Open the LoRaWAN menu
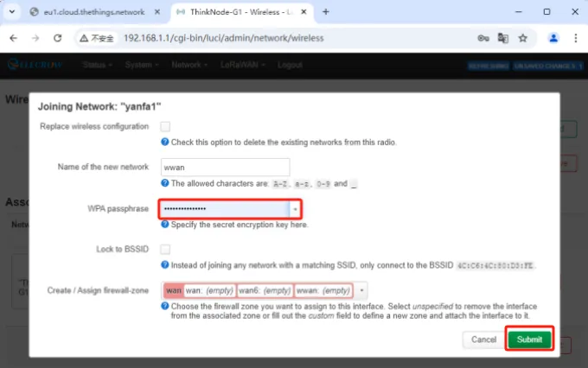Screen dimensions: 588x368 pos(242,66)
